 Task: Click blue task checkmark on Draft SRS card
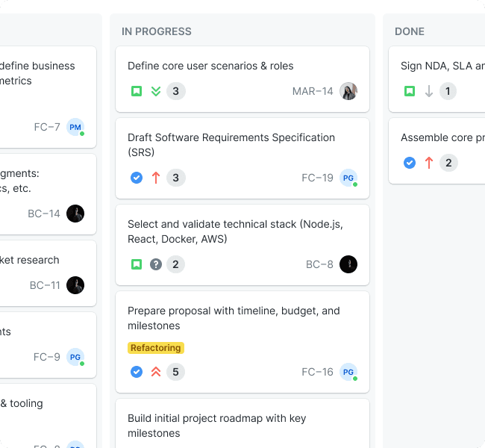tap(137, 178)
